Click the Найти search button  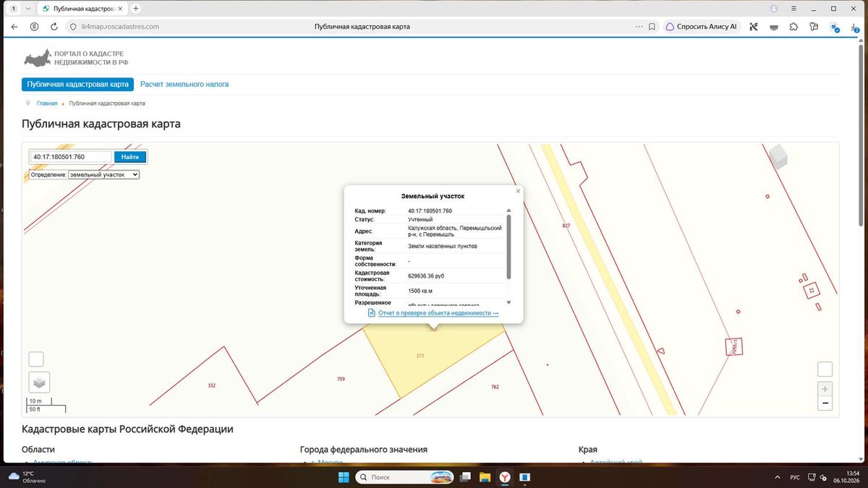point(130,157)
